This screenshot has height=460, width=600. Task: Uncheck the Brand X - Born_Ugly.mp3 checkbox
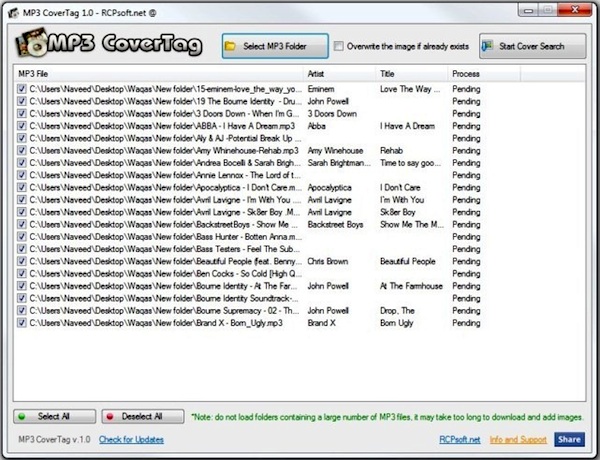(x=21, y=323)
